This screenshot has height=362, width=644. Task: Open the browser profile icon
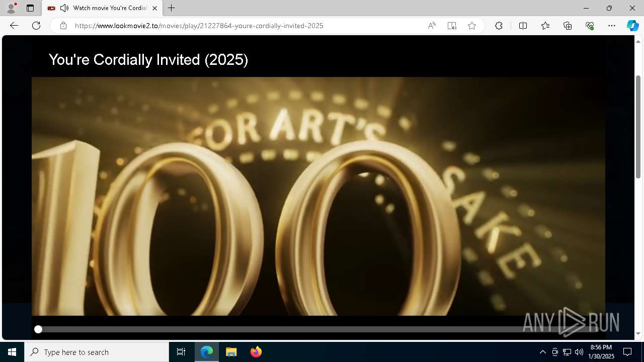11,8
